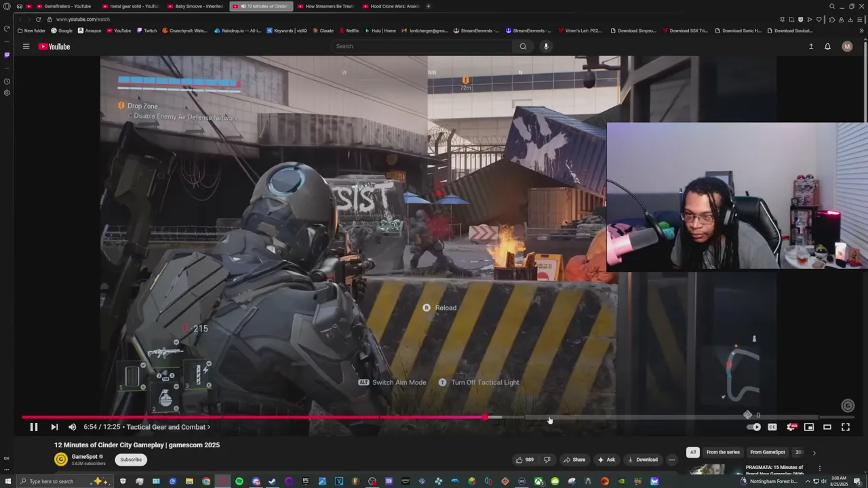Open the Claude bookmark
Image resolution: width=868 pixels, height=488 pixels.
point(323,30)
